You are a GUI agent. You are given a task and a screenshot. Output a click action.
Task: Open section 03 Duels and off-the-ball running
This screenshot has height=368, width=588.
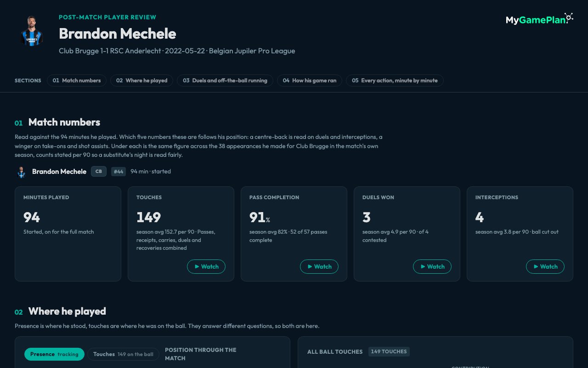[x=225, y=80]
